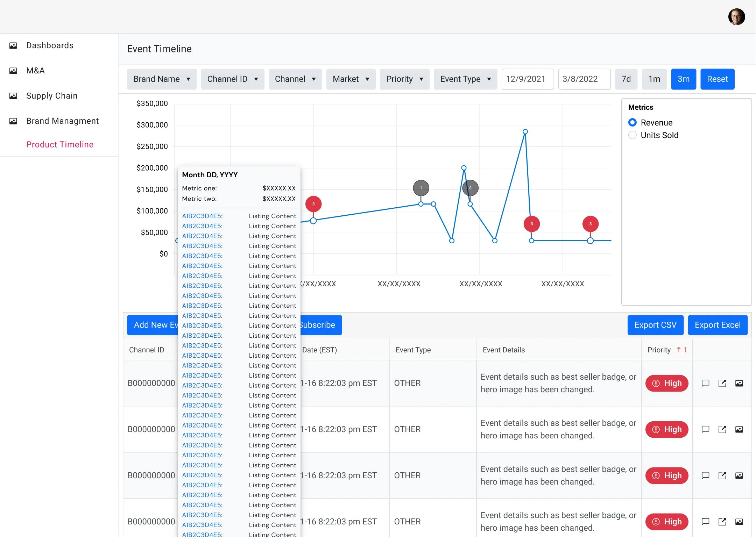Open comment icon in first table row
The image size is (756, 537).
coord(705,383)
